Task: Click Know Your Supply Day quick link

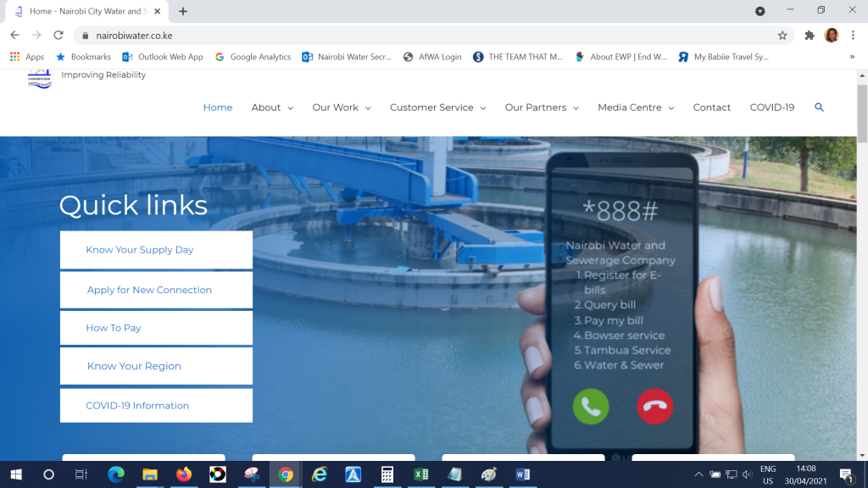Action: [x=156, y=250]
